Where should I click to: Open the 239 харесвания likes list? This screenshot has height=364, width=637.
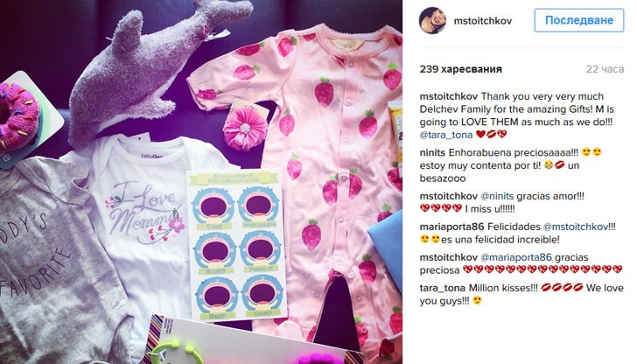click(x=460, y=69)
